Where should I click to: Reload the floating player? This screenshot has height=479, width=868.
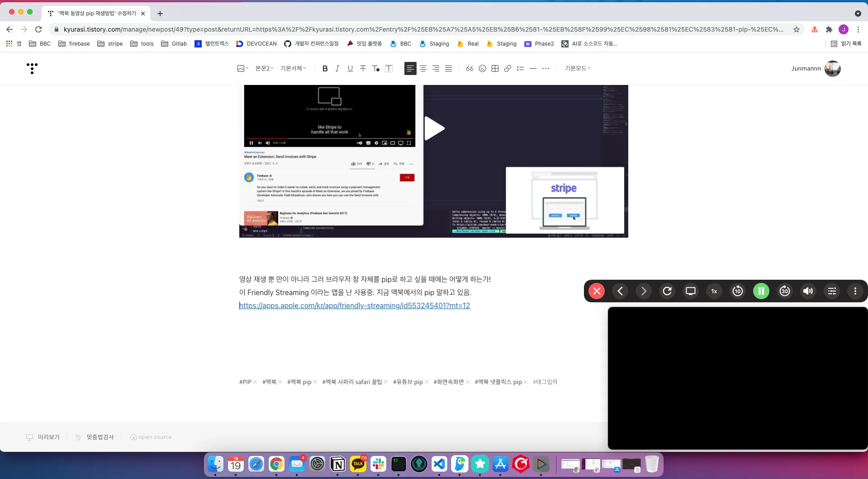pos(667,291)
